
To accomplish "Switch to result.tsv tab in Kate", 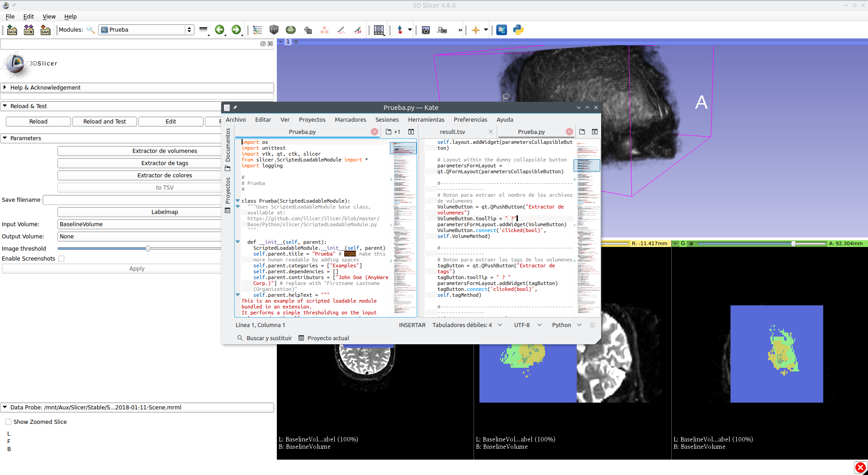I will pyautogui.click(x=452, y=132).
